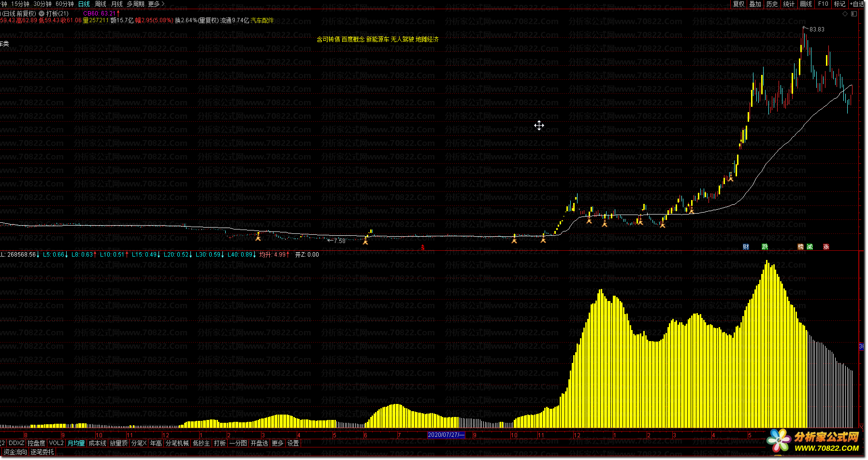Select the 分笔机械 indicator tab
Screen dimensions: 868x460
tap(177, 443)
